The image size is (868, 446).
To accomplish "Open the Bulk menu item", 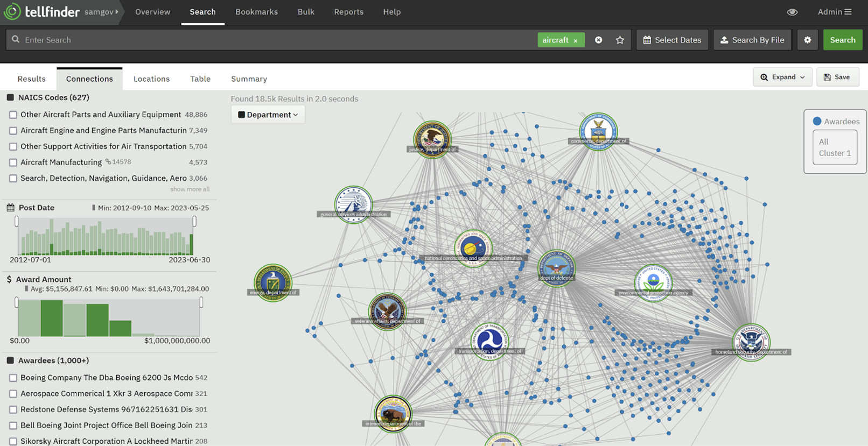I will click(306, 12).
